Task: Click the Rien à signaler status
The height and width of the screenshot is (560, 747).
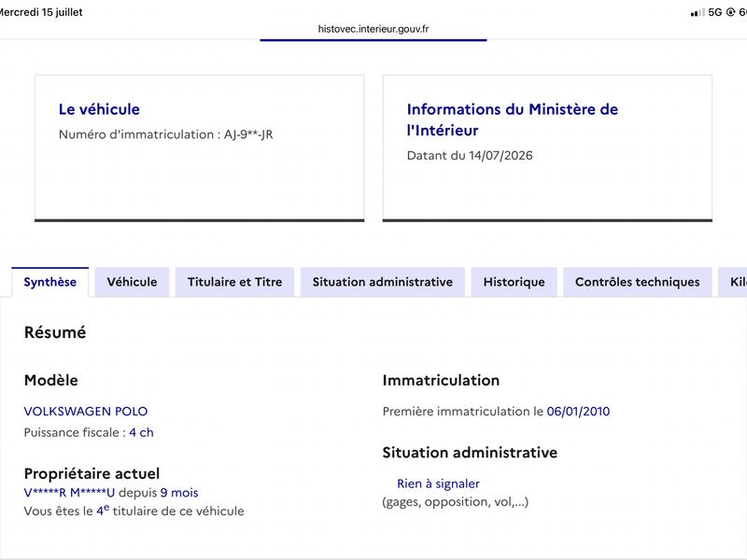Action: [438, 483]
